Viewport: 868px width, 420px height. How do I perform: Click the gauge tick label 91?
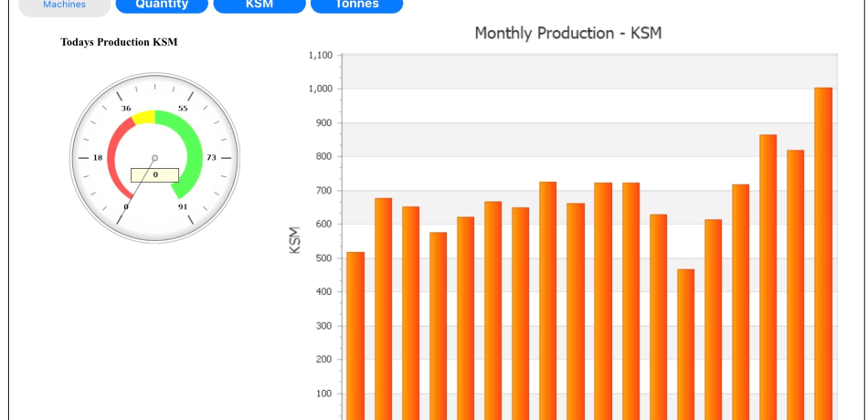point(183,207)
